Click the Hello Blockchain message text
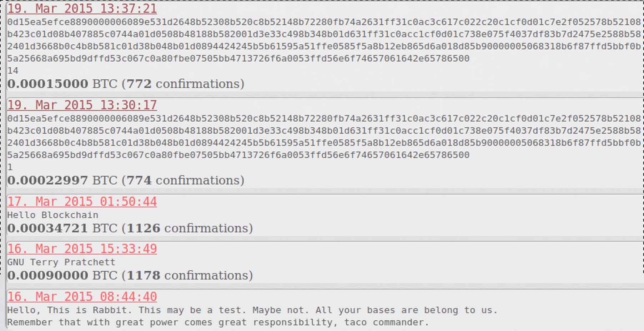 (x=53, y=215)
